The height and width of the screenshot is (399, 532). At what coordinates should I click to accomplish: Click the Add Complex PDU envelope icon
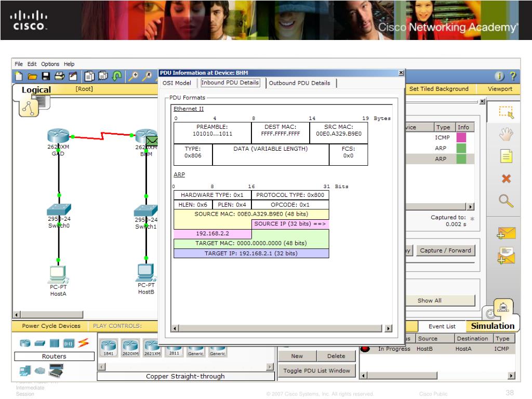tap(506, 256)
